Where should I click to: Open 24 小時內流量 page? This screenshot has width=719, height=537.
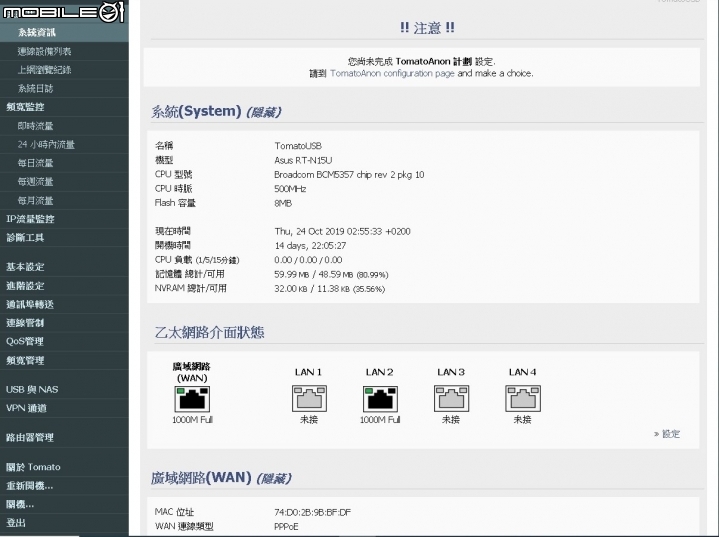(x=46, y=144)
